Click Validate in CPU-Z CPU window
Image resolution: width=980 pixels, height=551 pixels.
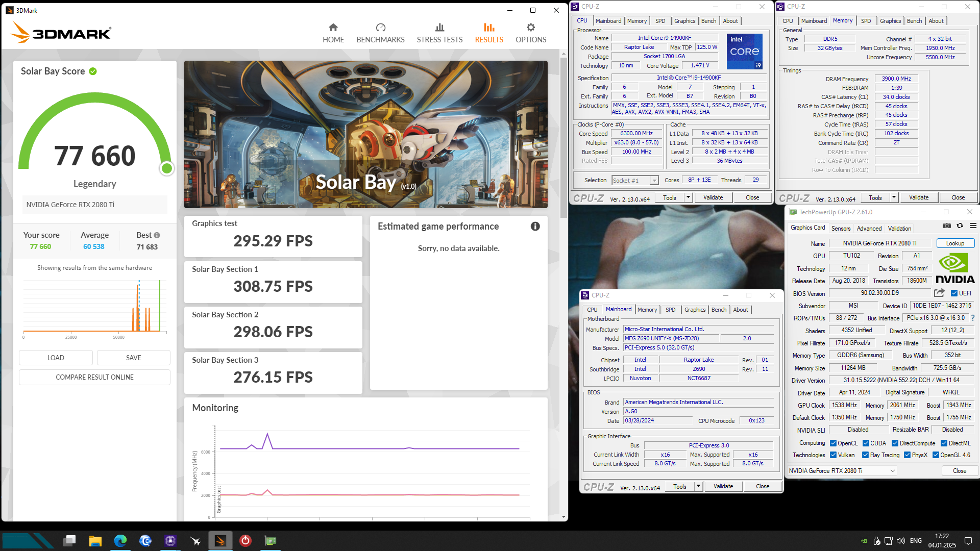[x=713, y=197]
